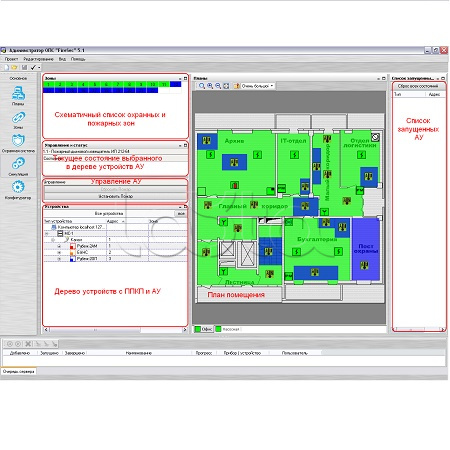
Task: Open the Проект menu
Action: click(11, 59)
